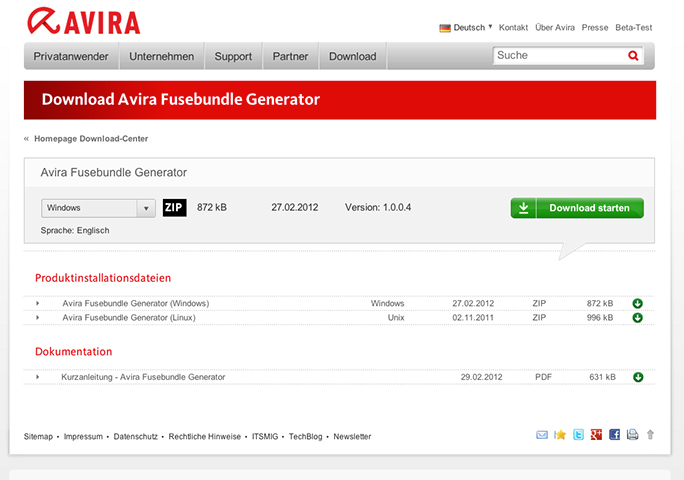Click the Download starten button
The image size is (684, 480).
tap(577, 208)
